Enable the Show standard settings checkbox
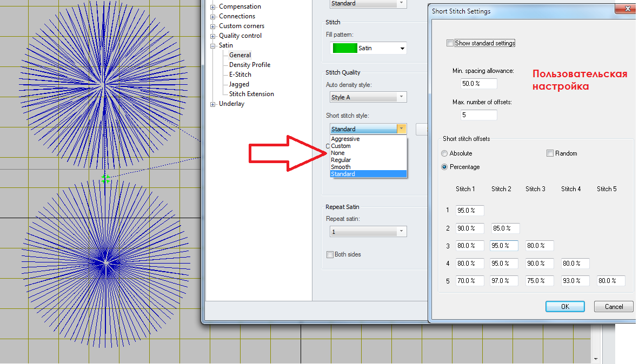639x364 pixels. pos(450,43)
